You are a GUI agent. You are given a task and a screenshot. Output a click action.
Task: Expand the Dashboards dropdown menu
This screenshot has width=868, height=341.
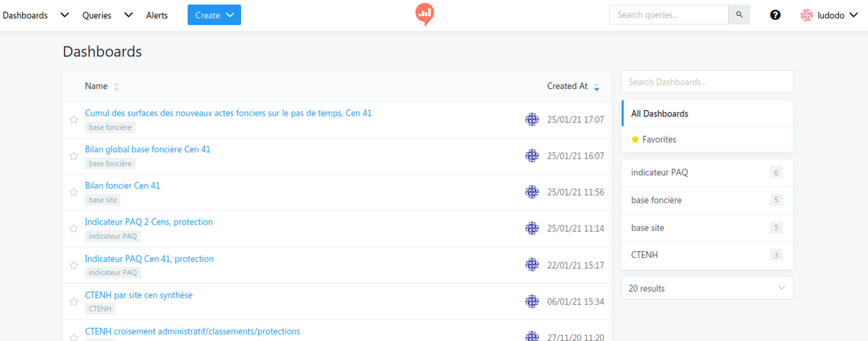coord(64,15)
